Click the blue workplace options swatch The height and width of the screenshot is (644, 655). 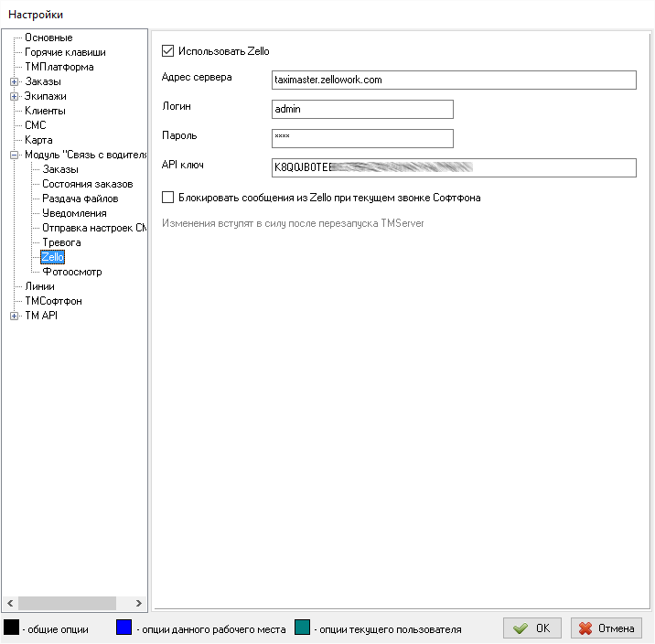124,628
